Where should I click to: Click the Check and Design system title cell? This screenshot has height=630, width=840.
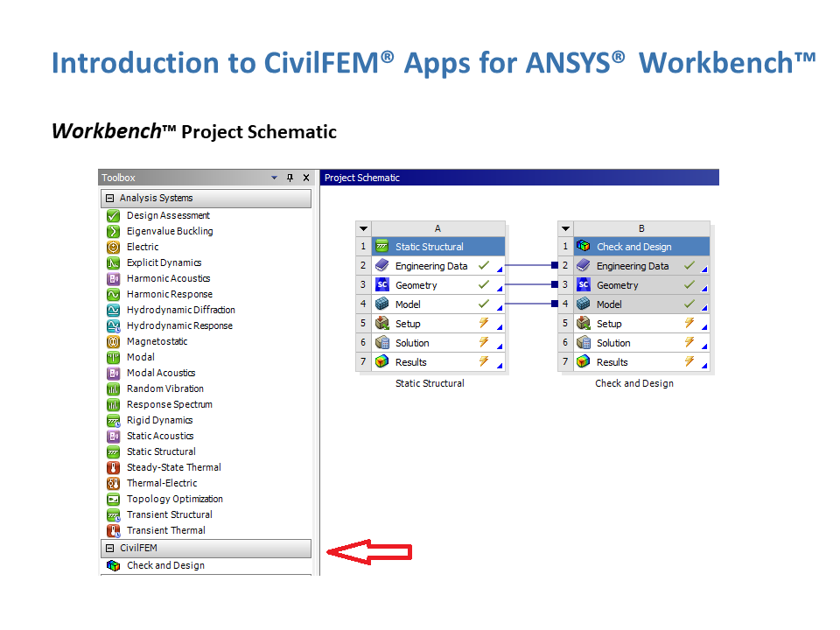pos(633,247)
